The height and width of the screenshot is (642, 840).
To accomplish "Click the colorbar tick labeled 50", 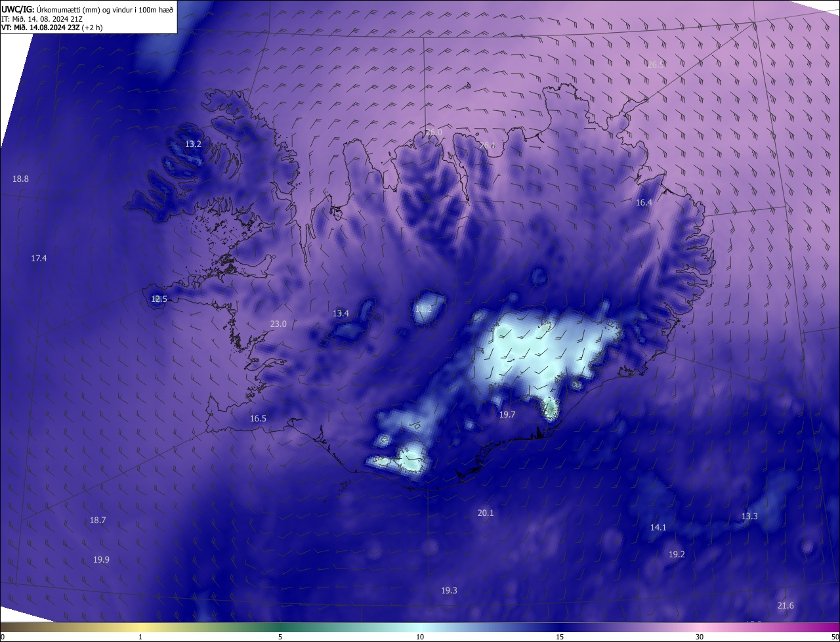I will pyautogui.click(x=835, y=637).
